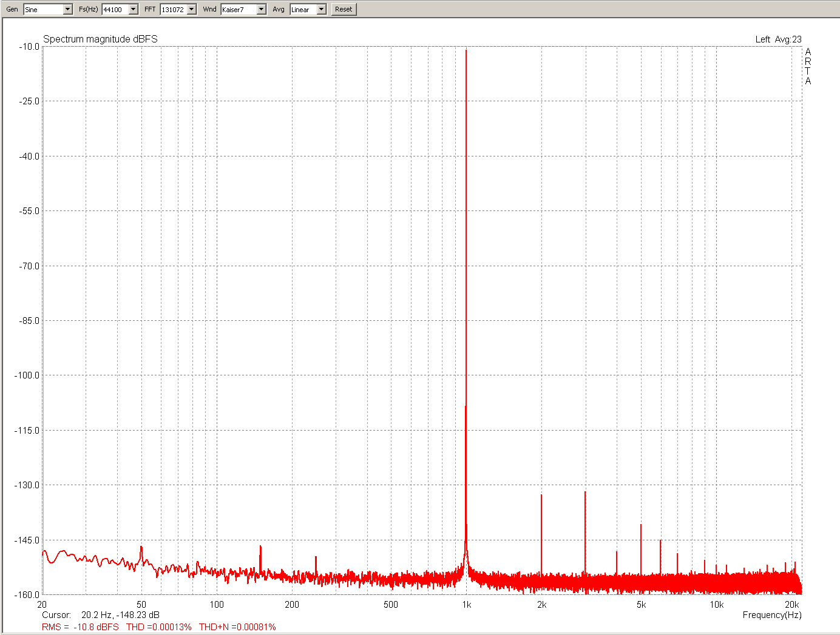Click the -55.0 y-axis label
840x635 pixels.
pos(29,211)
